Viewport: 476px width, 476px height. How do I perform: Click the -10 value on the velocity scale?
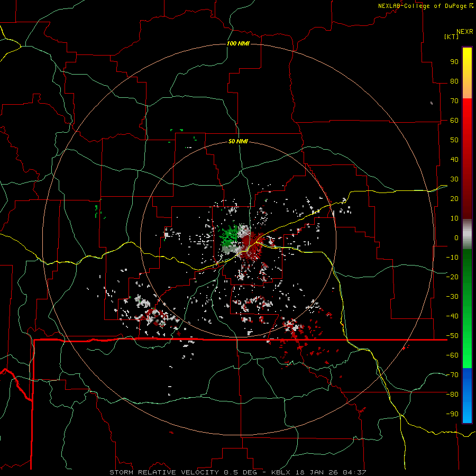click(x=452, y=258)
